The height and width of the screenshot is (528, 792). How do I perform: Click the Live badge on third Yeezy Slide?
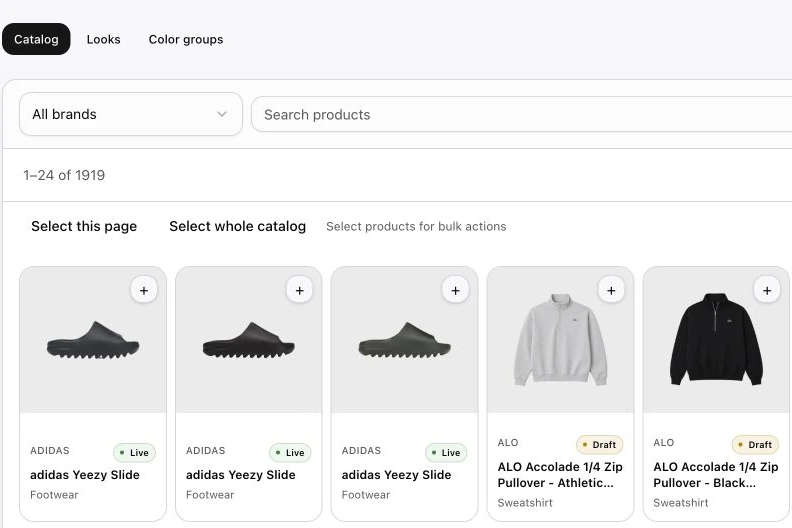point(446,453)
